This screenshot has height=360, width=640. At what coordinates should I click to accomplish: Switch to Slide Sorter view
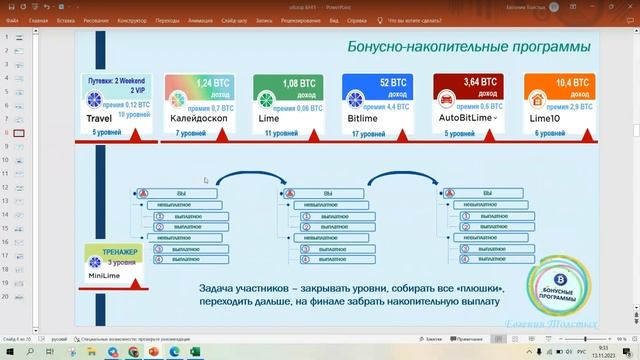515,339
